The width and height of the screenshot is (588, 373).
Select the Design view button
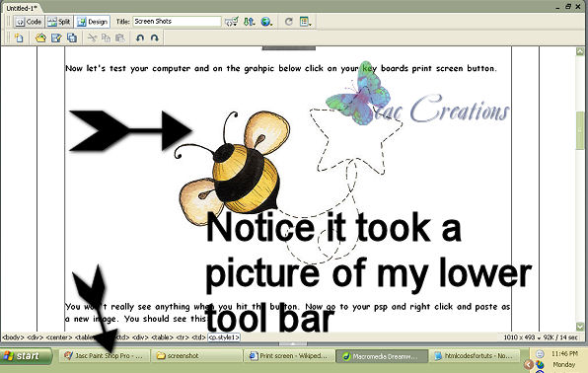[x=92, y=22]
